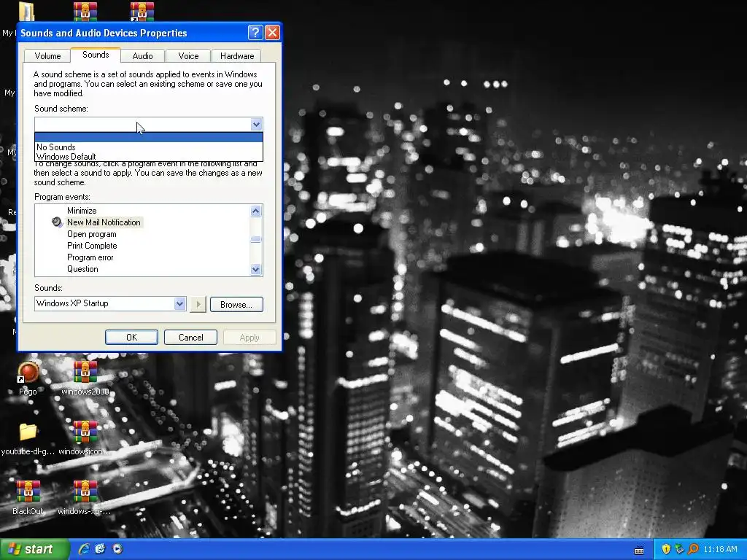Select the Question program event
747x560 pixels.
click(x=82, y=269)
